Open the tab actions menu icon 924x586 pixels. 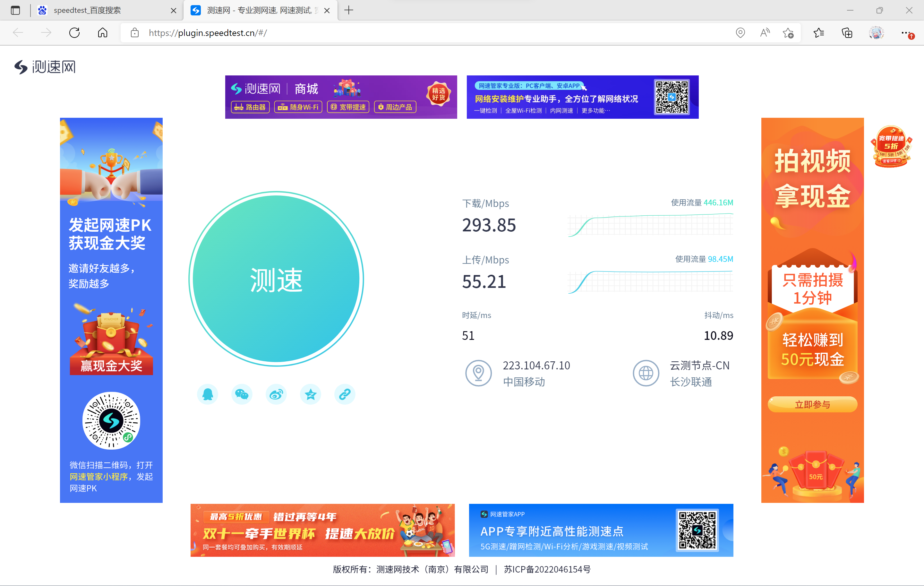point(15,10)
